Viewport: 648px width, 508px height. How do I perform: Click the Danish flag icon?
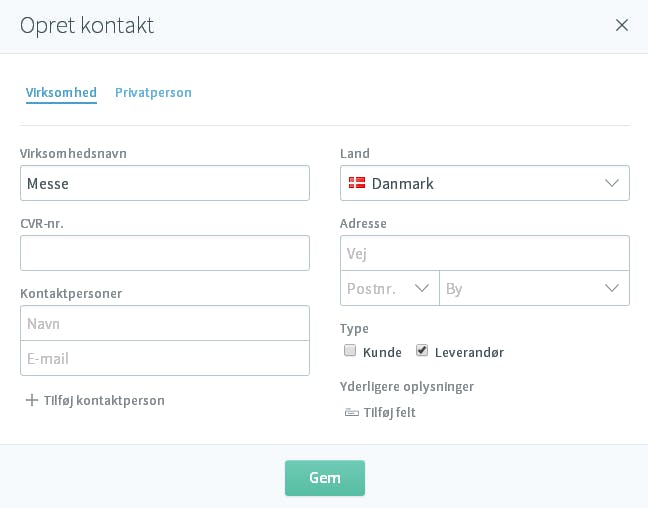(357, 183)
